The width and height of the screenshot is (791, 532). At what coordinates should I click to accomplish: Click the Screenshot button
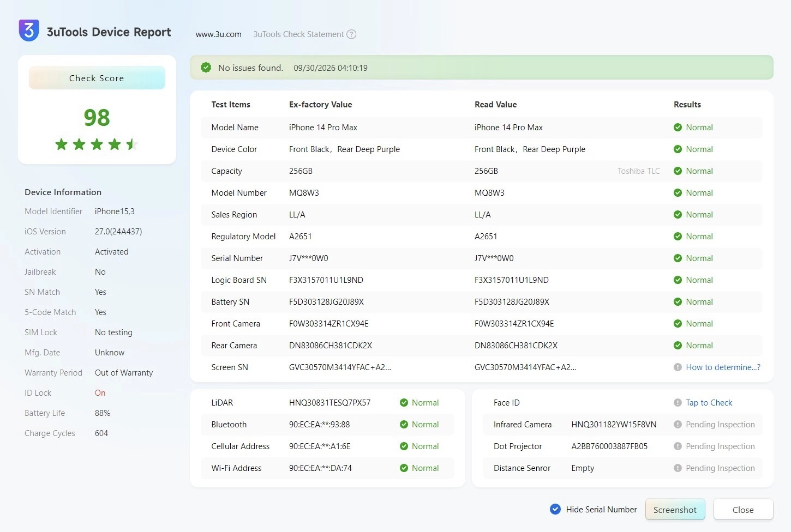(675, 510)
